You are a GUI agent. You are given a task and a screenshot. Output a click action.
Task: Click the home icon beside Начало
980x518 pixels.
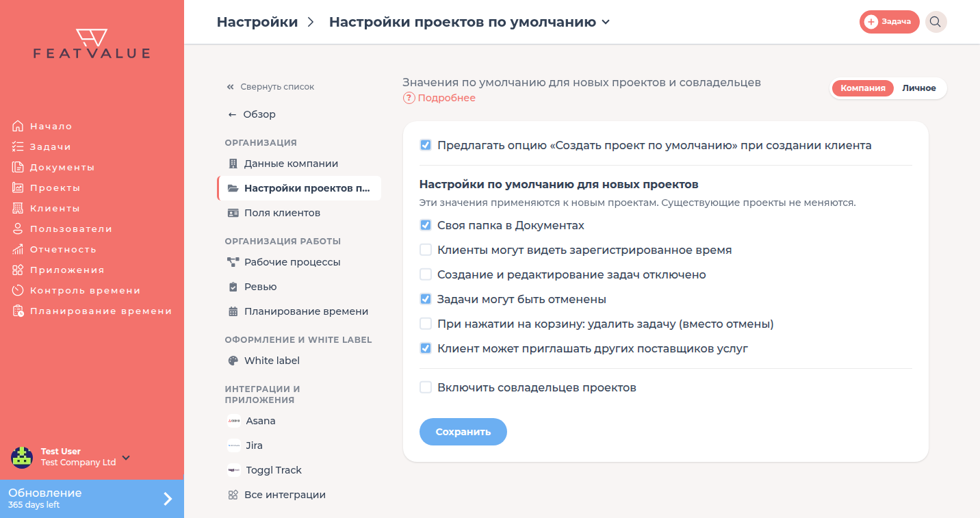click(x=18, y=126)
